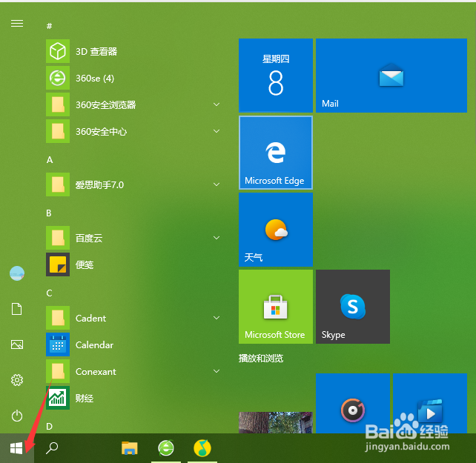Launch 360se (4) browser icon
476x463 pixels.
point(58,78)
